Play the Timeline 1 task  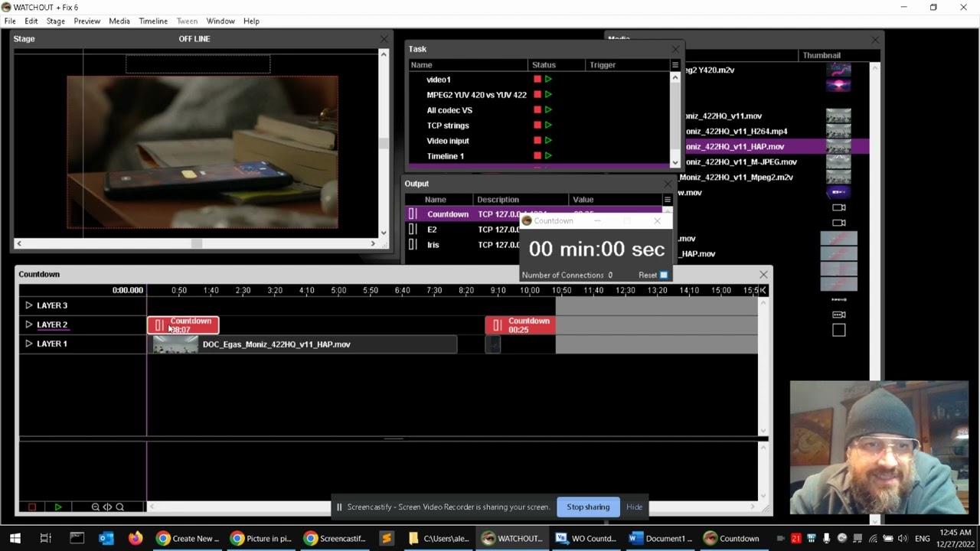pyautogui.click(x=548, y=156)
